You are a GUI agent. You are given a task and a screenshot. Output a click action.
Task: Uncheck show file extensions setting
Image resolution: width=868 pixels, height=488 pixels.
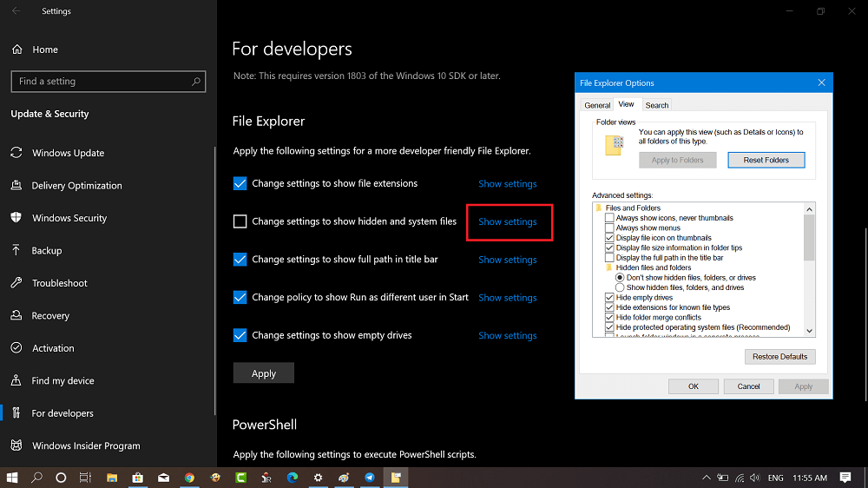pyautogui.click(x=240, y=183)
